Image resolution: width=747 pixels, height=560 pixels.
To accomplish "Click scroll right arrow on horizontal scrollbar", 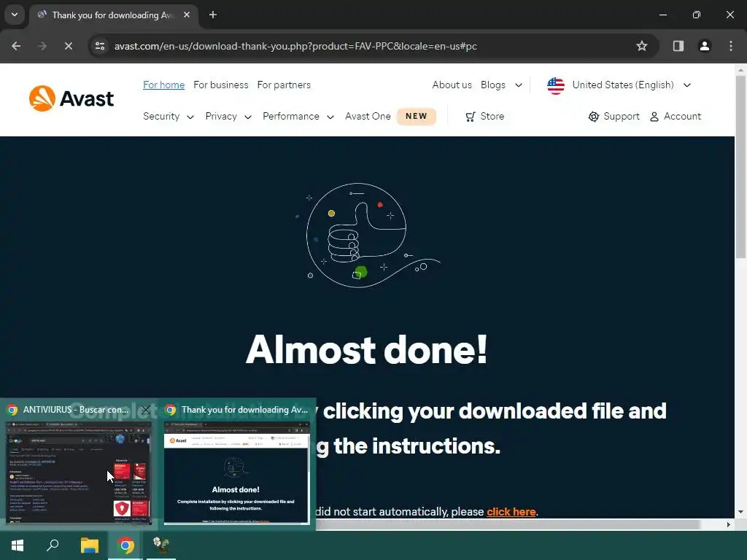I will click(728, 524).
